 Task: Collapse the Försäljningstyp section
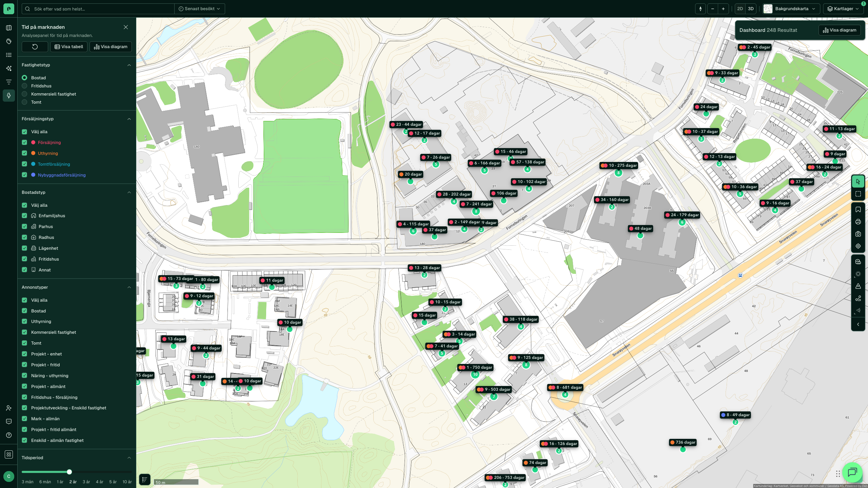point(129,119)
